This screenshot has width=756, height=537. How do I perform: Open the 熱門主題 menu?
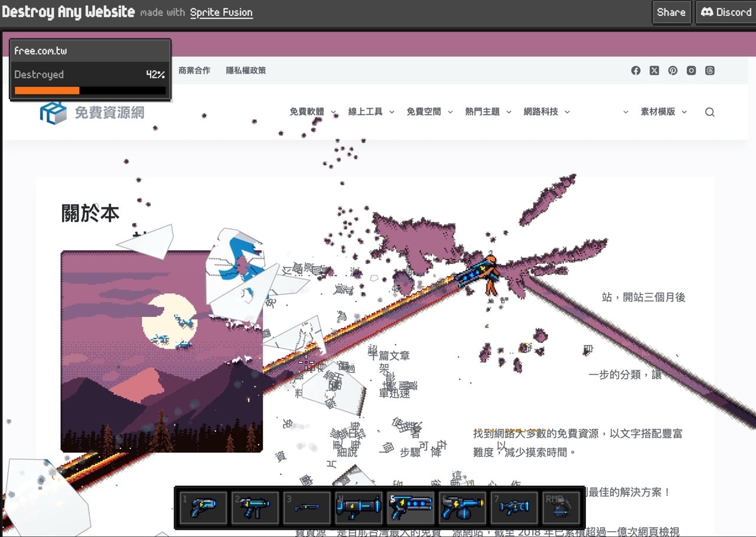[x=482, y=112]
